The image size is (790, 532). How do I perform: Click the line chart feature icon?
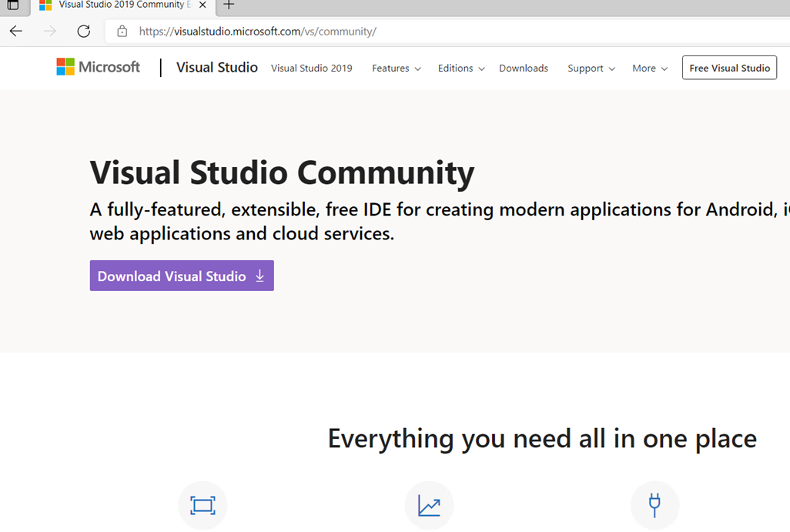[x=429, y=505]
